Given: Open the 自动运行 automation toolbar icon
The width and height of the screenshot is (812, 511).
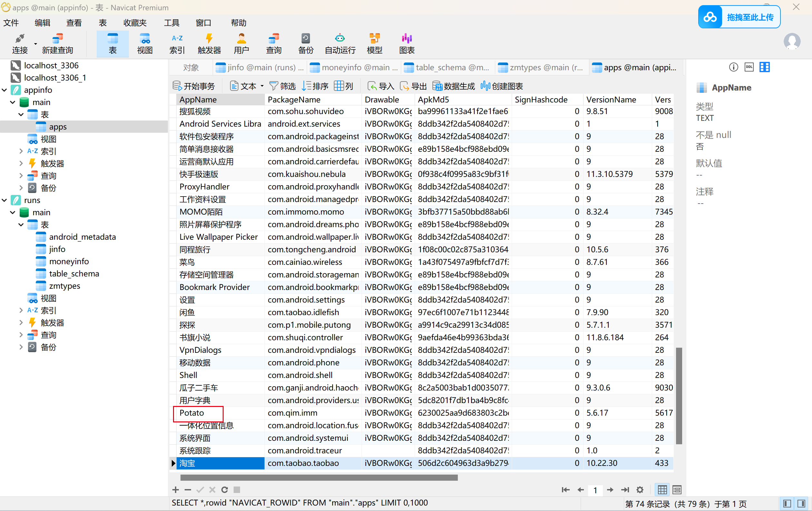Looking at the screenshot, I should (x=340, y=43).
